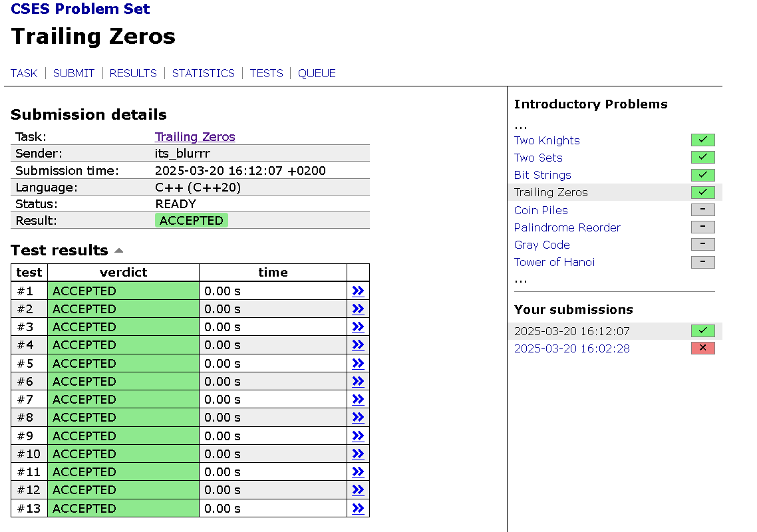Click the 0.00 s time for test #13

tap(223, 508)
